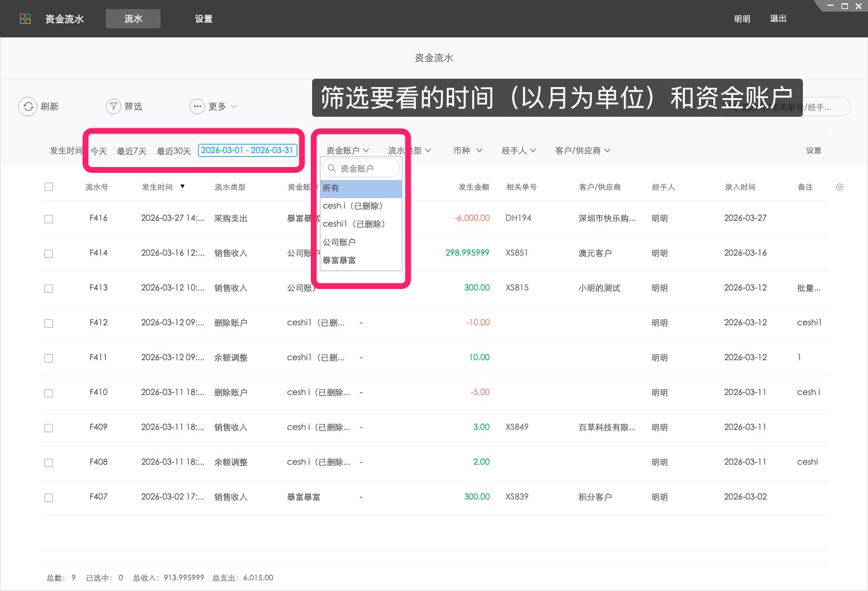Check the row F409 checkbox
Screen dimensions: 868x591
pyautogui.click(x=48, y=428)
